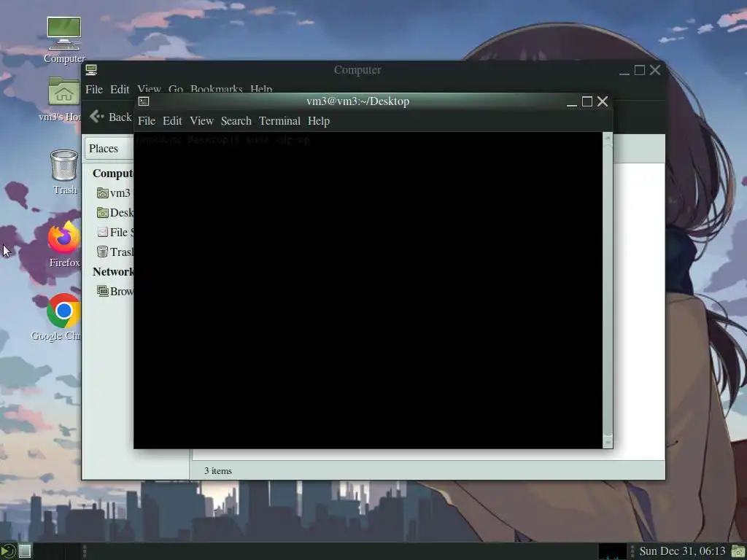Minimize the Computer window
747x560 pixels.
coord(624,71)
